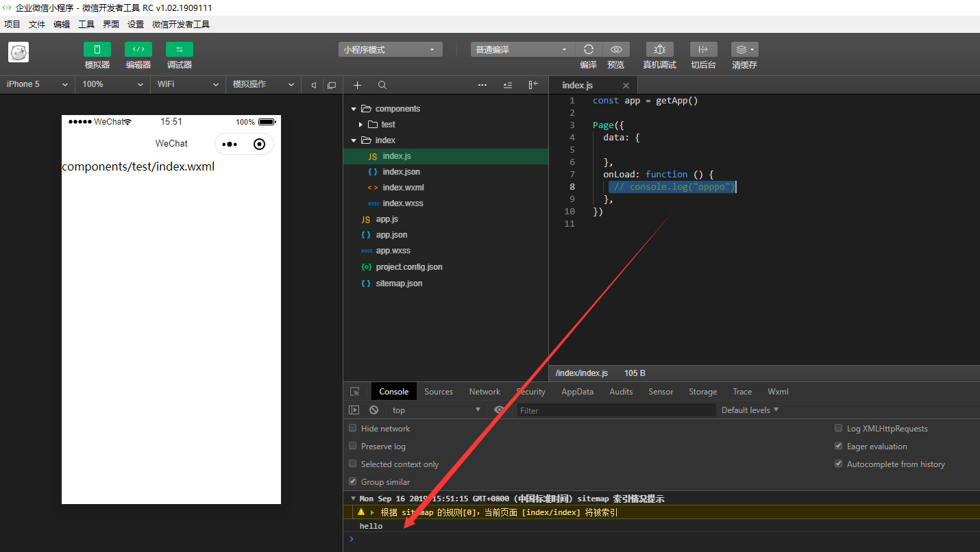Image resolution: width=980 pixels, height=552 pixels.
Task: Toggle the debugger panel button
Action: [x=180, y=49]
